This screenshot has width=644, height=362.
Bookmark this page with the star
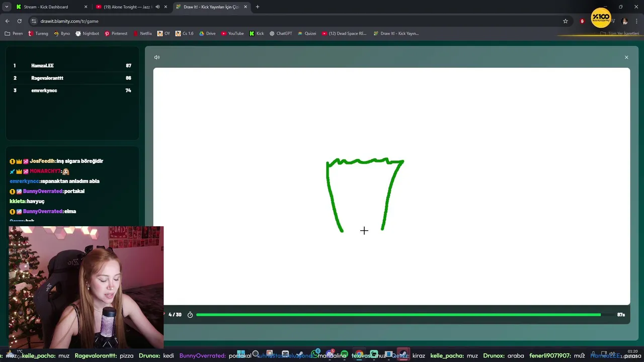[566, 21]
